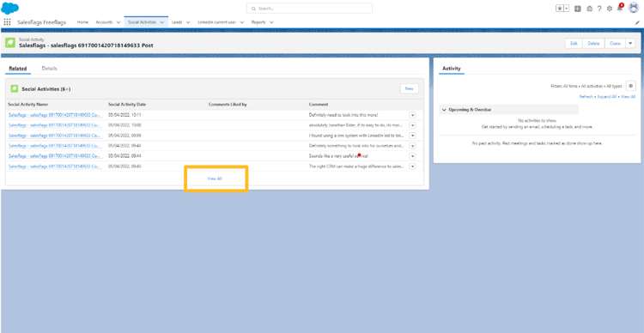Click the Comment column header
Viewport: 644px width, 333px height.
[x=319, y=105]
